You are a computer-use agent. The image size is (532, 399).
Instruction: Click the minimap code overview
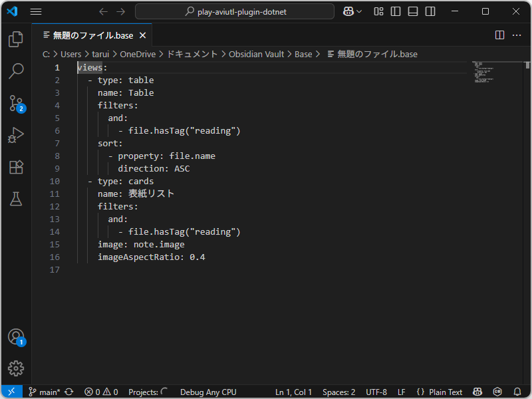[x=489, y=73]
